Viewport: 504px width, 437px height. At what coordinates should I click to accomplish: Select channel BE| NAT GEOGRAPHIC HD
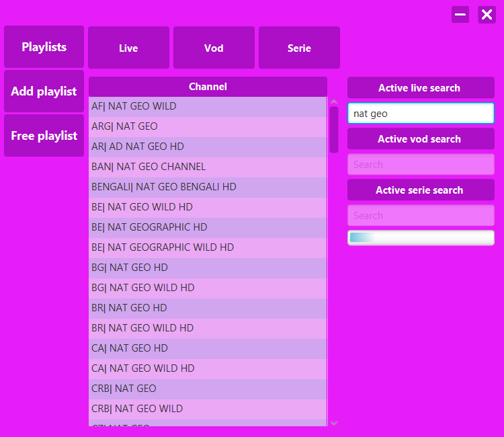208,228
